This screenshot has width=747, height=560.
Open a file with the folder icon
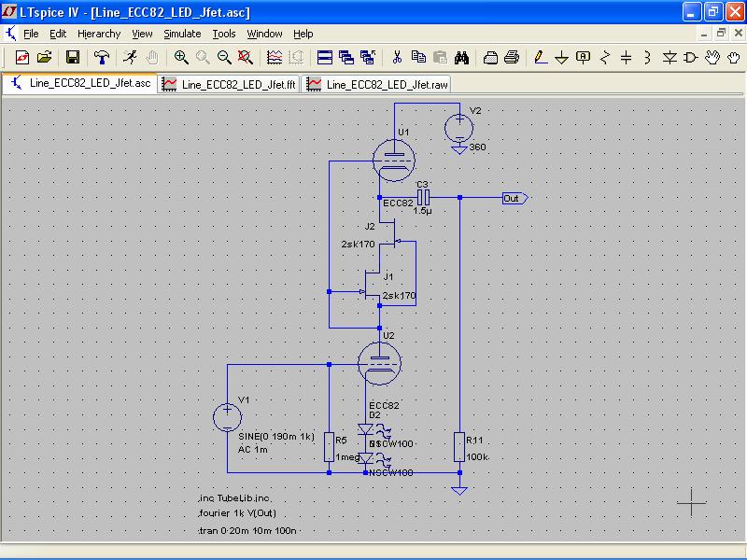tap(44, 58)
